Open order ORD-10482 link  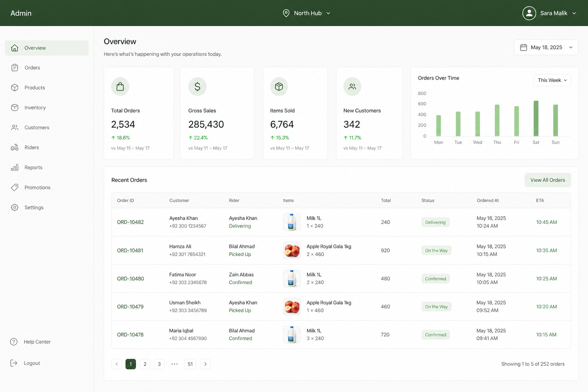point(131,222)
